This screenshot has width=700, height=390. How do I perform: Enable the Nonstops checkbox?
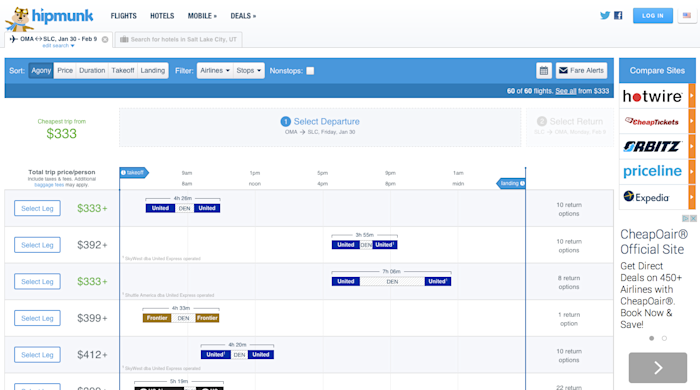(x=310, y=71)
